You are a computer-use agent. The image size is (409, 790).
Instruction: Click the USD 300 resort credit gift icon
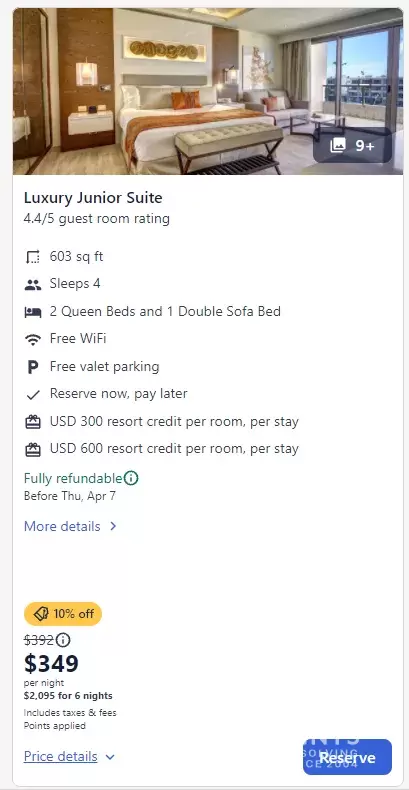[x=32, y=422]
